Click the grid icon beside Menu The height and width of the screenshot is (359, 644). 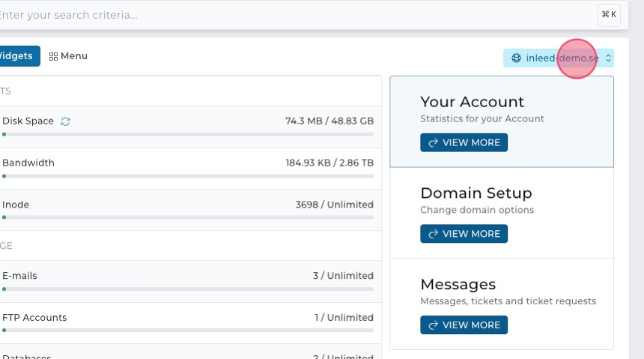(53, 56)
